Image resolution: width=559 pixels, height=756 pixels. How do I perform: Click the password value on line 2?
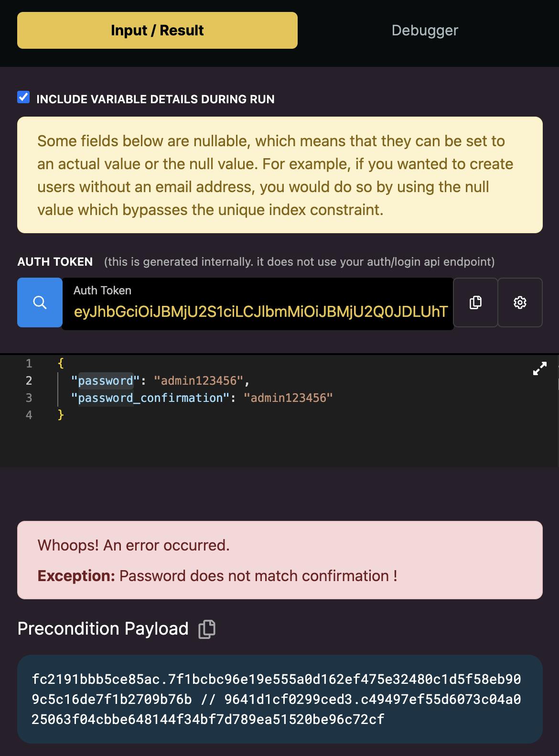click(x=198, y=381)
